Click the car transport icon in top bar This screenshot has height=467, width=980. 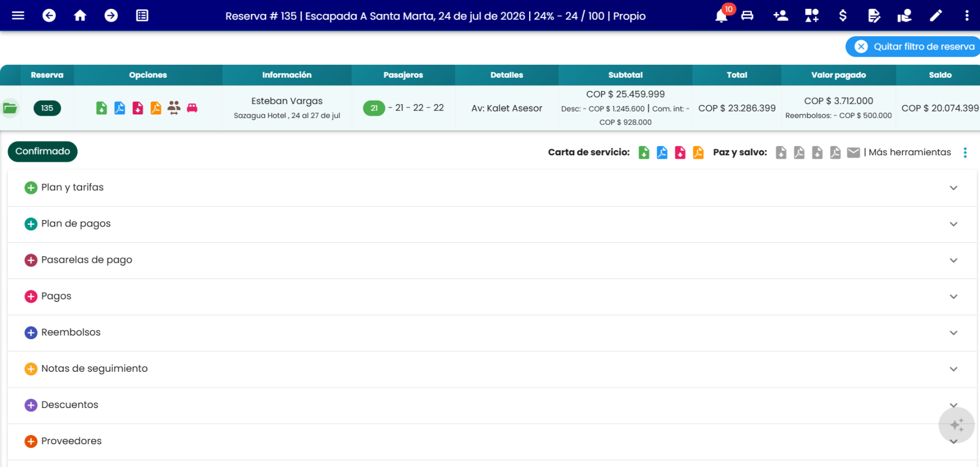tap(747, 16)
